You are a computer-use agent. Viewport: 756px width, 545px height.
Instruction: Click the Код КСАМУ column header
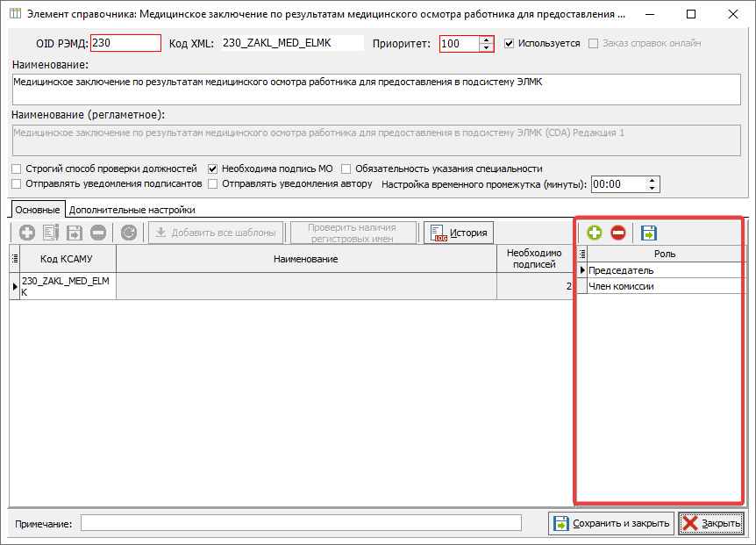click(68, 259)
